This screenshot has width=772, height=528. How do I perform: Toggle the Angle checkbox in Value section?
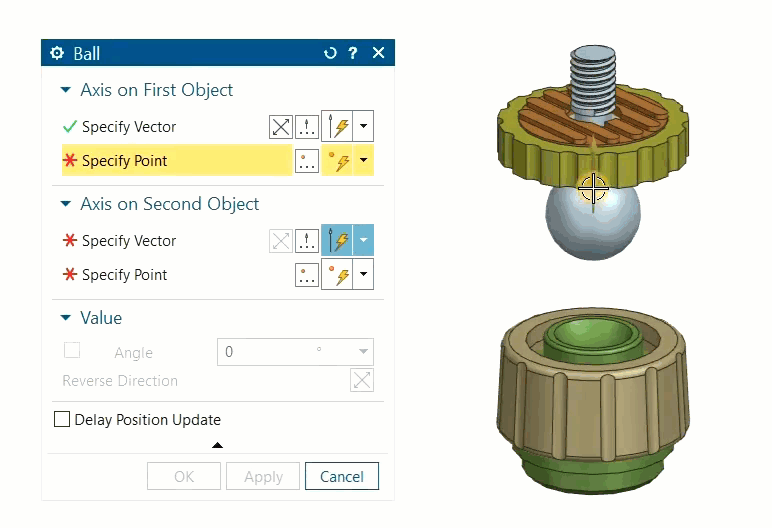72,351
